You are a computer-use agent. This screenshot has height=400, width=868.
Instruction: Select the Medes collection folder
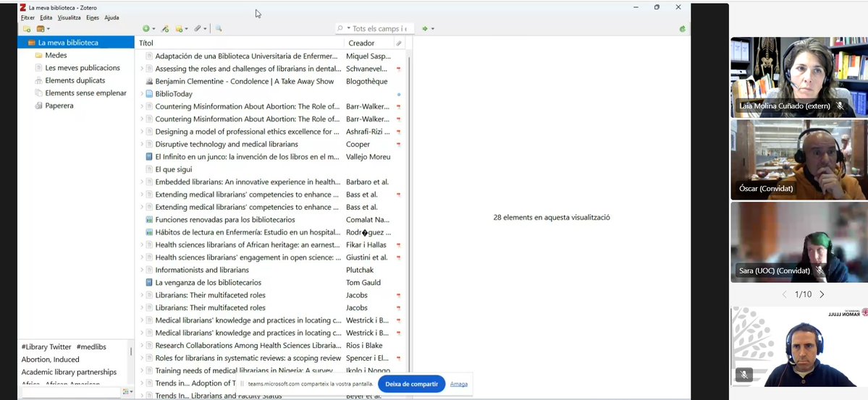tap(56, 55)
